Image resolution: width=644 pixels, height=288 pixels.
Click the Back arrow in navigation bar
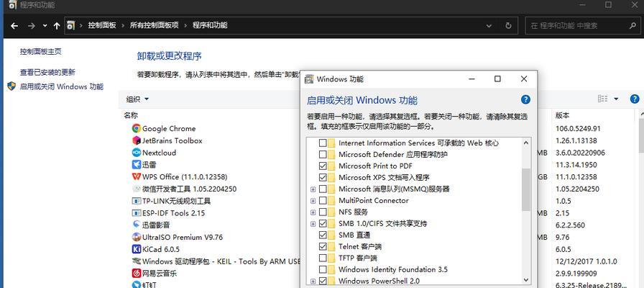[x=14, y=25]
